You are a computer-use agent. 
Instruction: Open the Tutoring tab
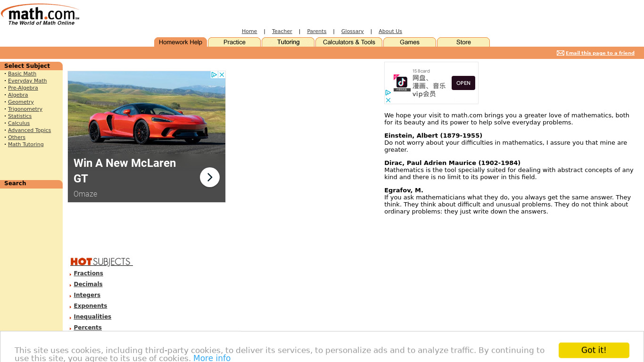(x=288, y=42)
